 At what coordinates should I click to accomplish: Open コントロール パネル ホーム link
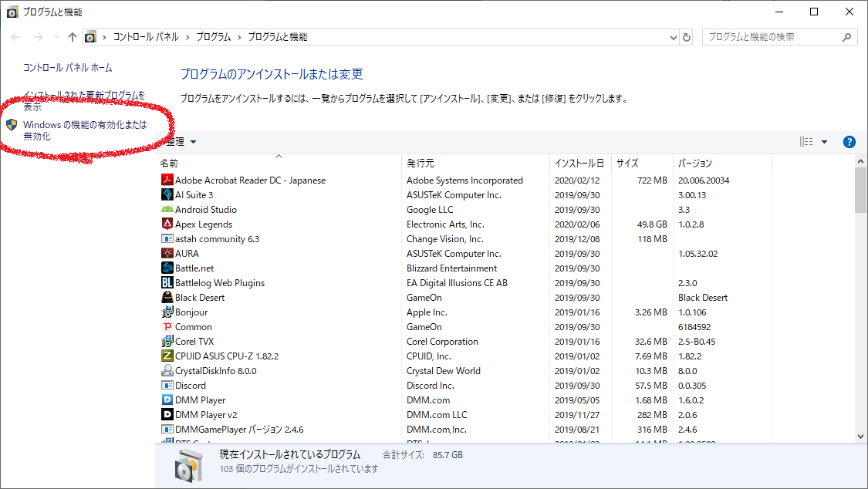click(68, 67)
